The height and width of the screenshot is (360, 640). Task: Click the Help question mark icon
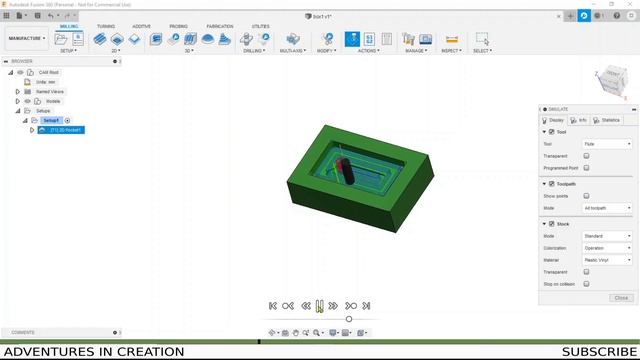coord(617,16)
